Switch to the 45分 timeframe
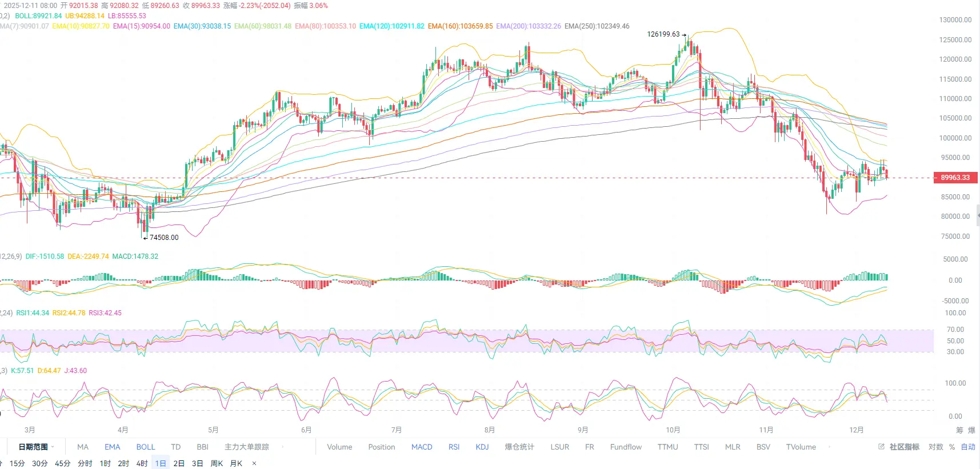 tap(63, 463)
